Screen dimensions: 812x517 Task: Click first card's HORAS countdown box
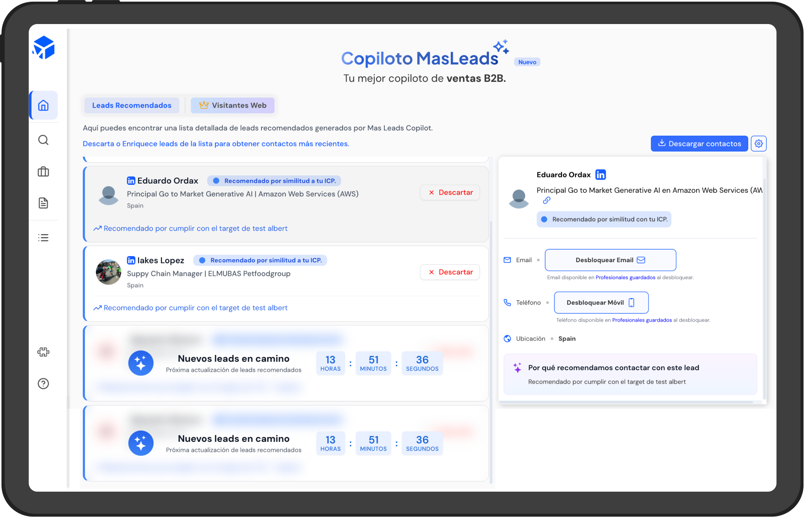pyautogui.click(x=331, y=363)
